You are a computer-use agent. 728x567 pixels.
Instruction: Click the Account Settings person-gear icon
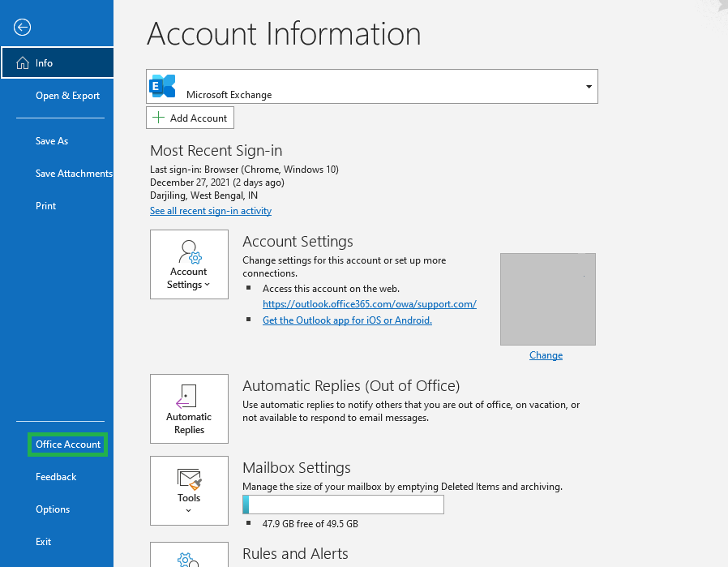[x=190, y=251]
